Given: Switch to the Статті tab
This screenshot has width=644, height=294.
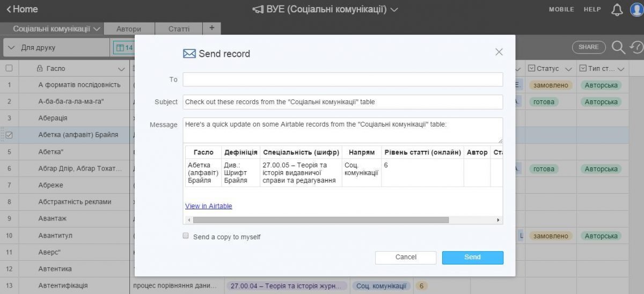Looking at the screenshot, I should coord(178,29).
